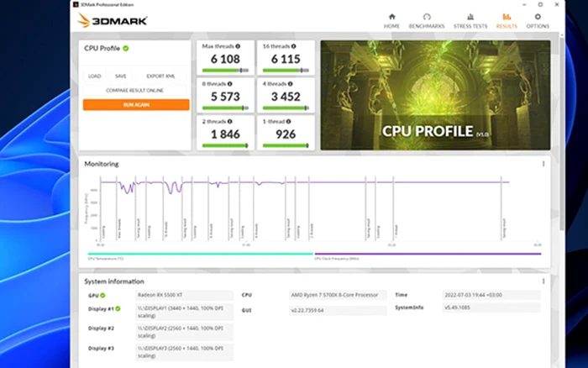This screenshot has height=368, width=588.
Task: Click the orange RUN AGAIN button
Action: tap(136, 105)
